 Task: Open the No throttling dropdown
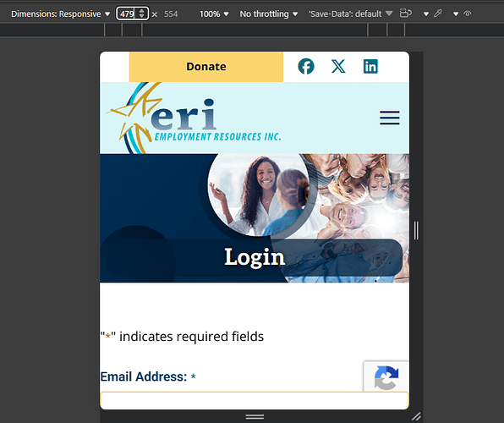coord(269,14)
